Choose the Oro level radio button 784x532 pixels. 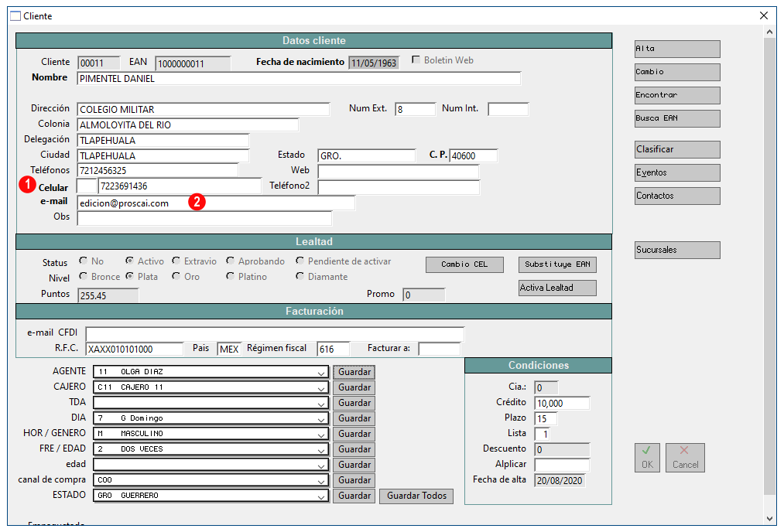(x=176, y=276)
